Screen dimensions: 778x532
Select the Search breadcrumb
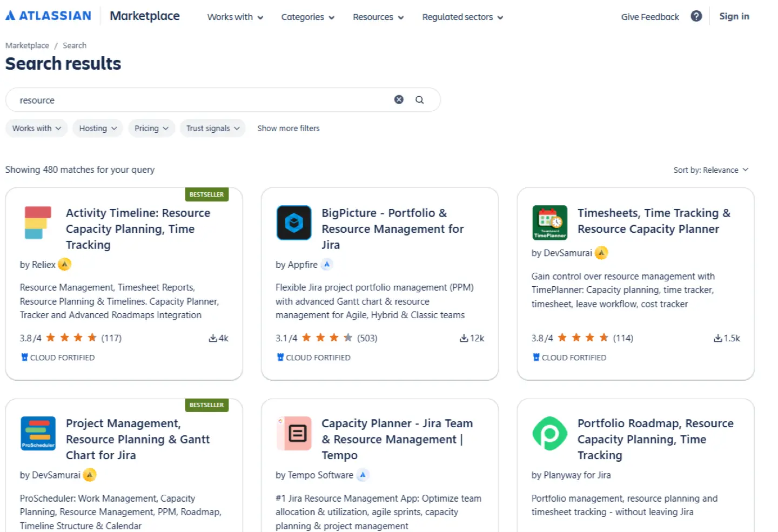[x=75, y=45]
